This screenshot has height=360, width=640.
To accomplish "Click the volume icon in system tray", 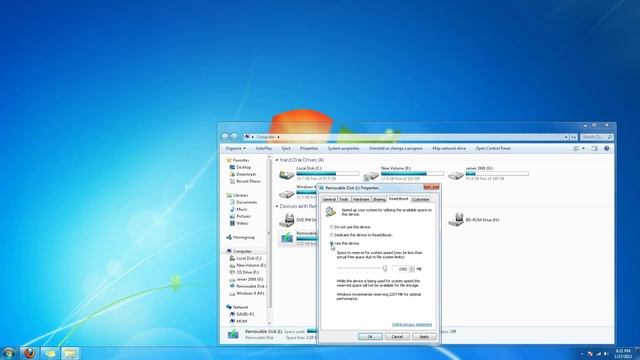I will (606, 353).
